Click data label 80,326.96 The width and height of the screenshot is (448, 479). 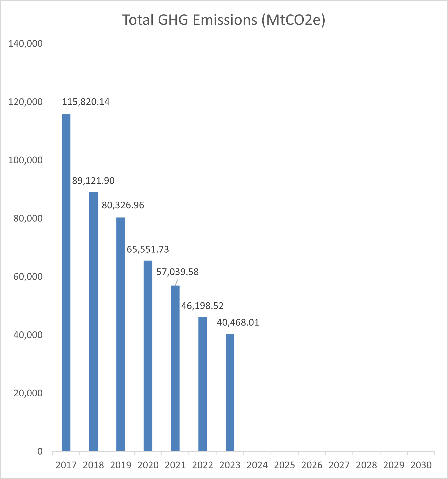pos(123,205)
